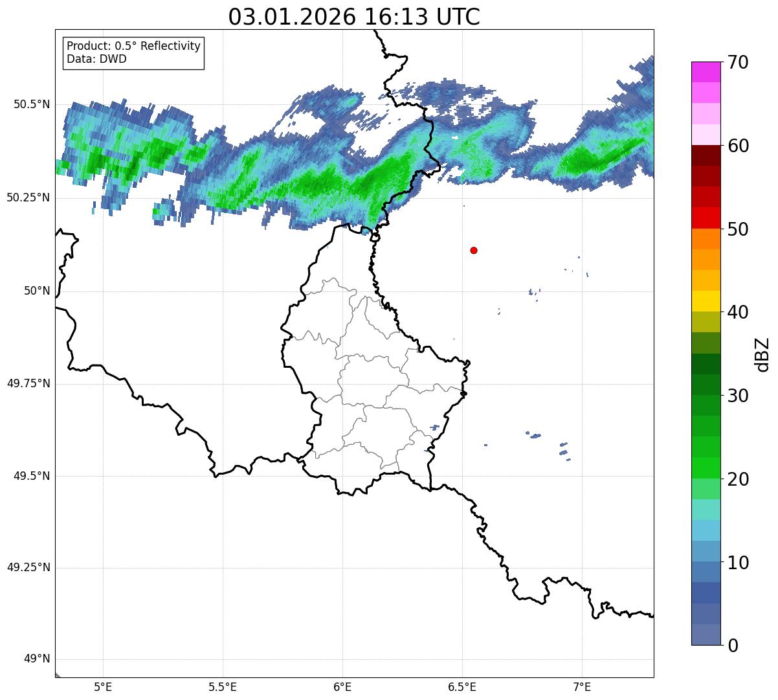This screenshot has width=778, height=700.
Task: Choose the bright yellow swatch just above 40
Action: [706, 302]
